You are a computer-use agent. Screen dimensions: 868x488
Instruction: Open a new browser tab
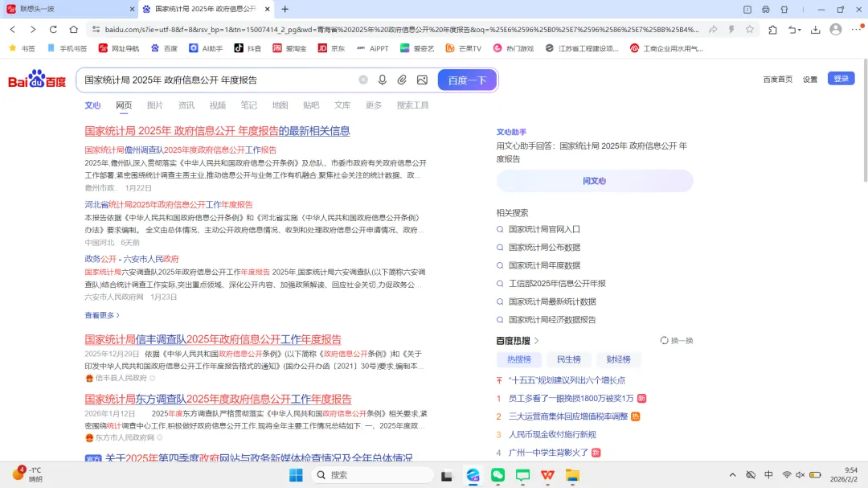[285, 9]
